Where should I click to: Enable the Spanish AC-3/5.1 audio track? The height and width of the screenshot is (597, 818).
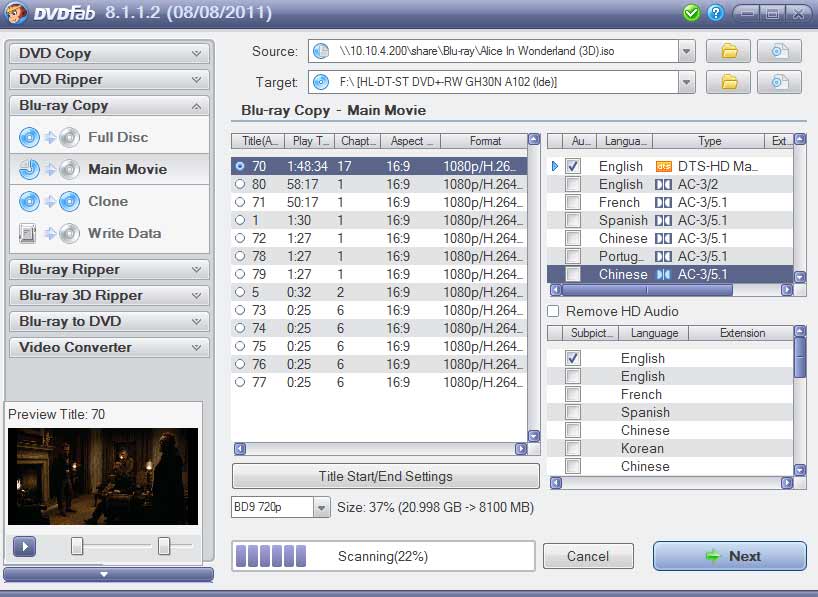coord(573,220)
